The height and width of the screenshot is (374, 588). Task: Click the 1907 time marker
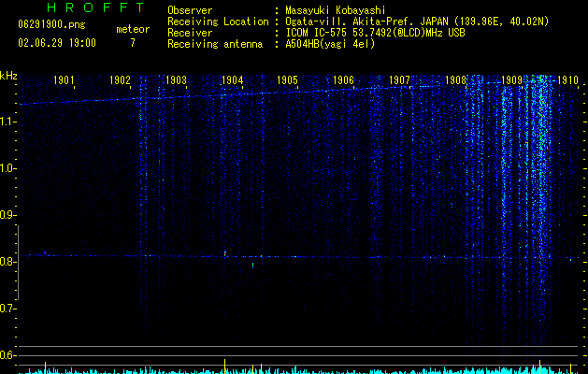pos(400,80)
